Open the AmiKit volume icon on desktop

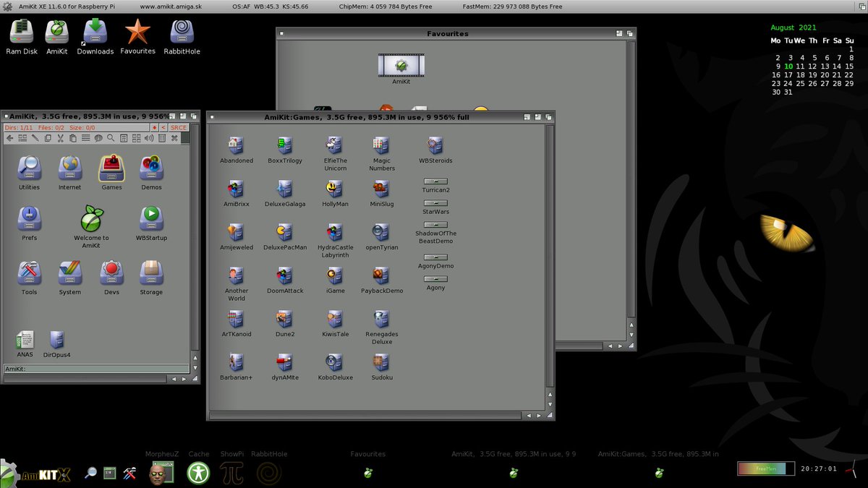coord(56,37)
